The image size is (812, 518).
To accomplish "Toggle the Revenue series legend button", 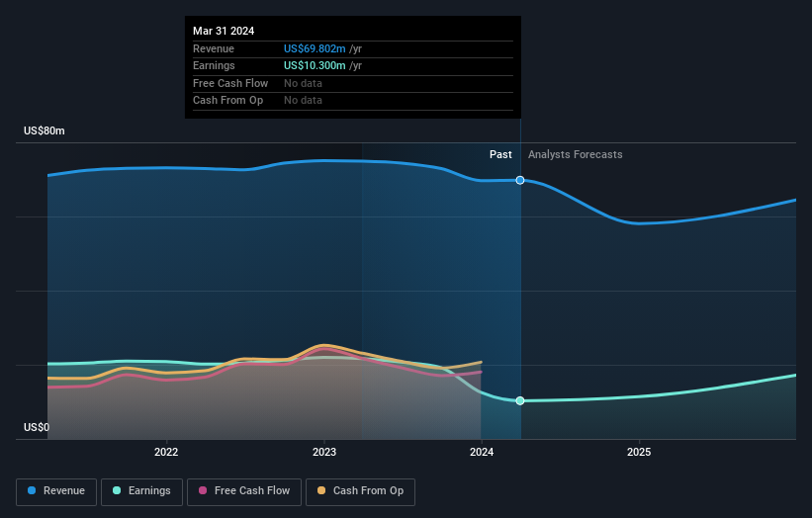I will [x=56, y=491].
